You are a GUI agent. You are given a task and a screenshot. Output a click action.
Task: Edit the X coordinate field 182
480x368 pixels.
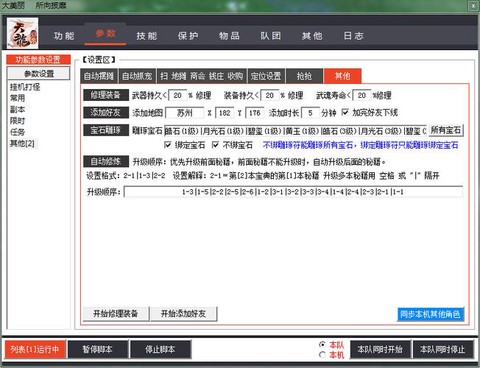[x=225, y=113]
